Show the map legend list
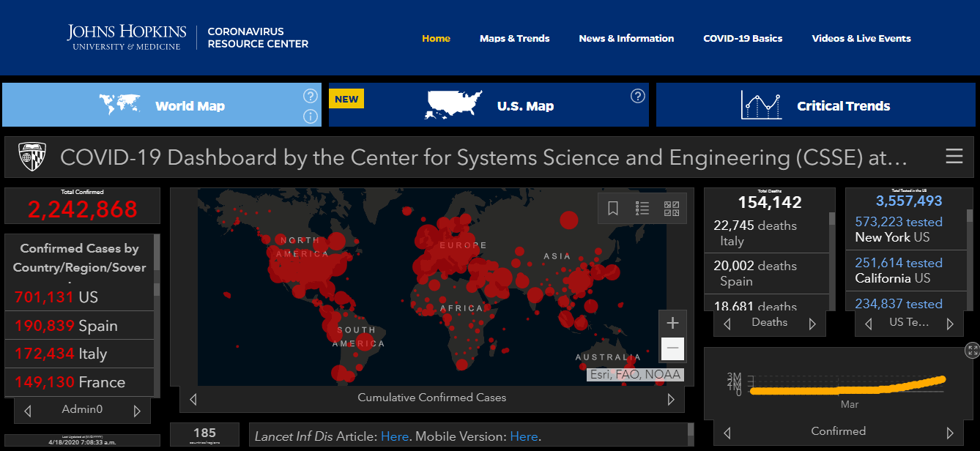The width and height of the screenshot is (980, 451). coord(642,209)
